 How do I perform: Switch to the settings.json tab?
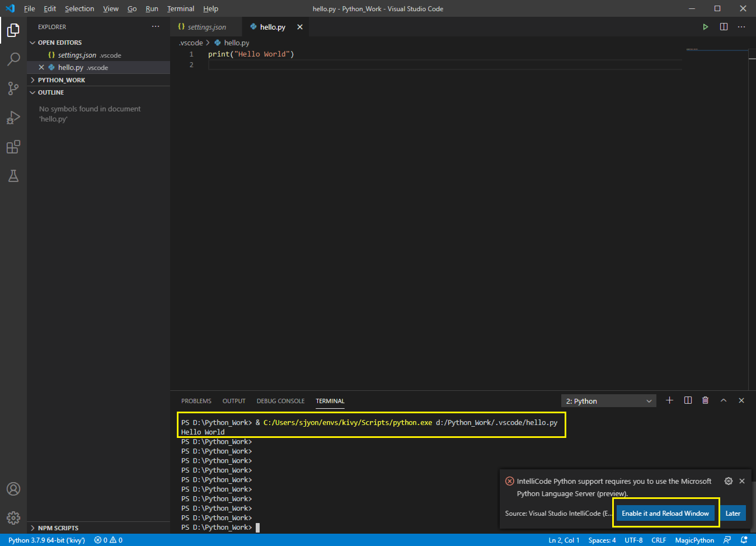(206, 27)
